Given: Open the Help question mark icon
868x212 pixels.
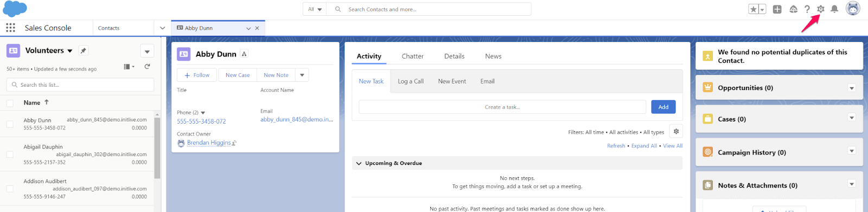Looking at the screenshot, I should coord(807,9).
